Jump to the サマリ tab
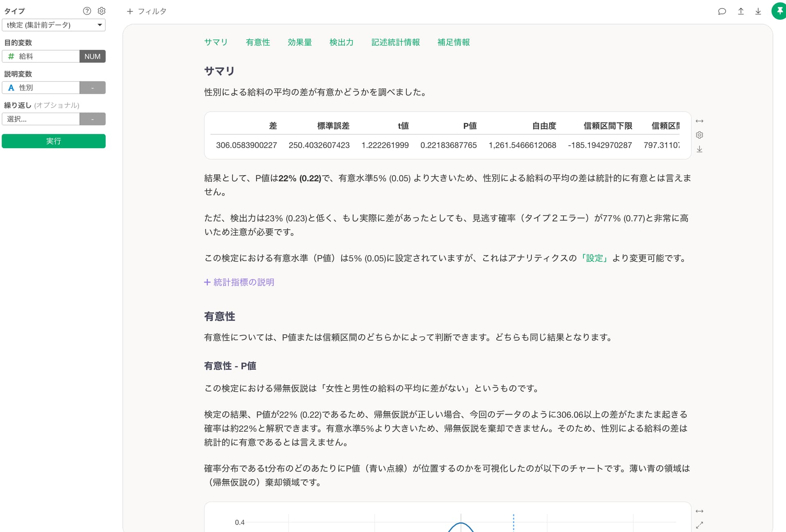Screen dimensions: 786x532 (x=216, y=42)
